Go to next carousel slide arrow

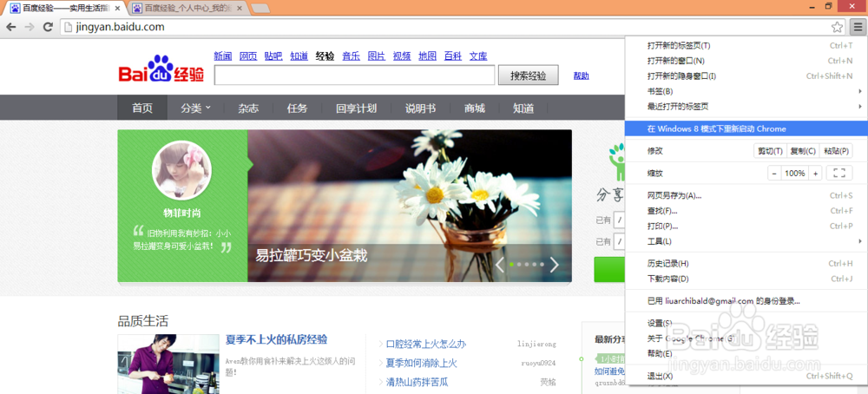(x=554, y=265)
